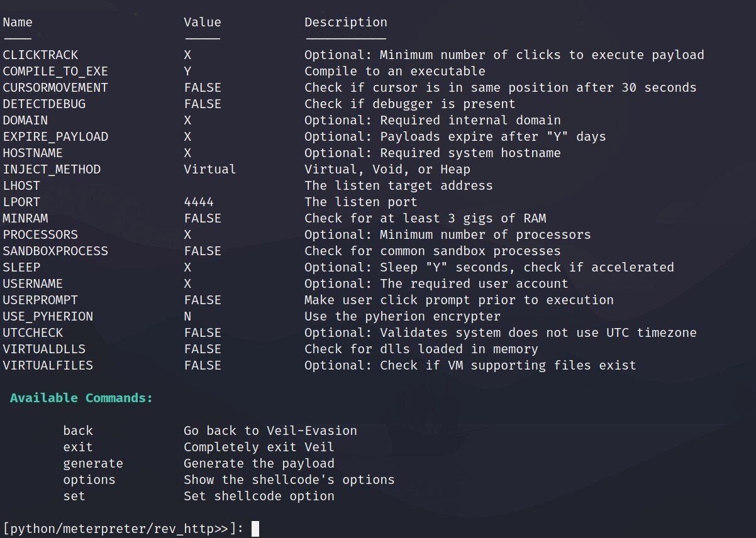
Task: Click the Virtual value of INJECT_METHOD
Action: [210, 169]
